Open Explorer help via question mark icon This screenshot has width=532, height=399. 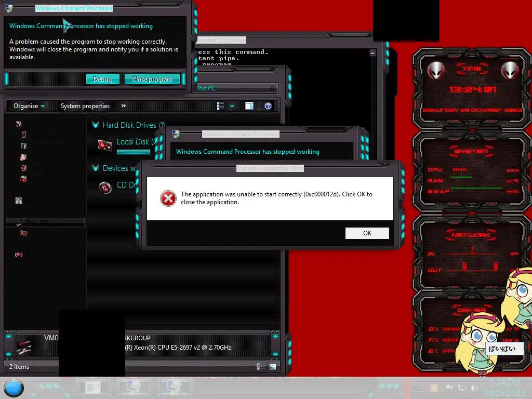[x=268, y=106]
